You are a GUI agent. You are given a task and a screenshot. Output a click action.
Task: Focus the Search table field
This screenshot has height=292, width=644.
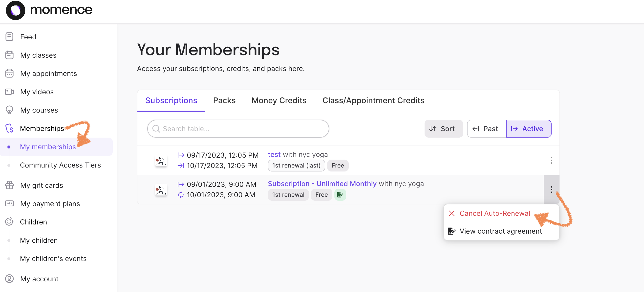point(238,128)
